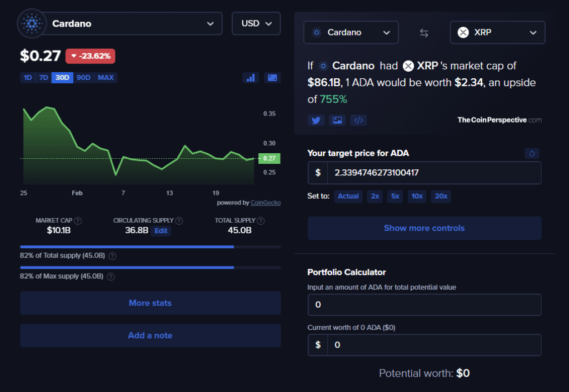Expand the Cardano comparison dropdown
569x392 pixels.
[351, 33]
